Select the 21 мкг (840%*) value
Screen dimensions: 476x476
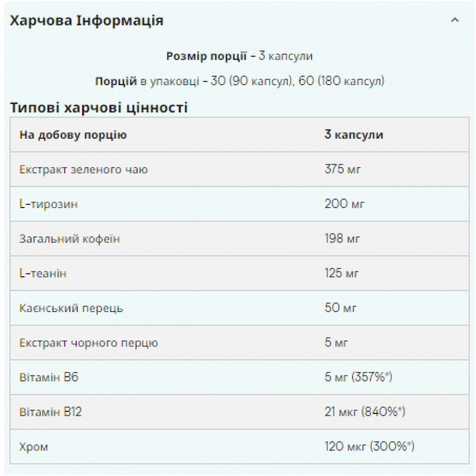365,412
